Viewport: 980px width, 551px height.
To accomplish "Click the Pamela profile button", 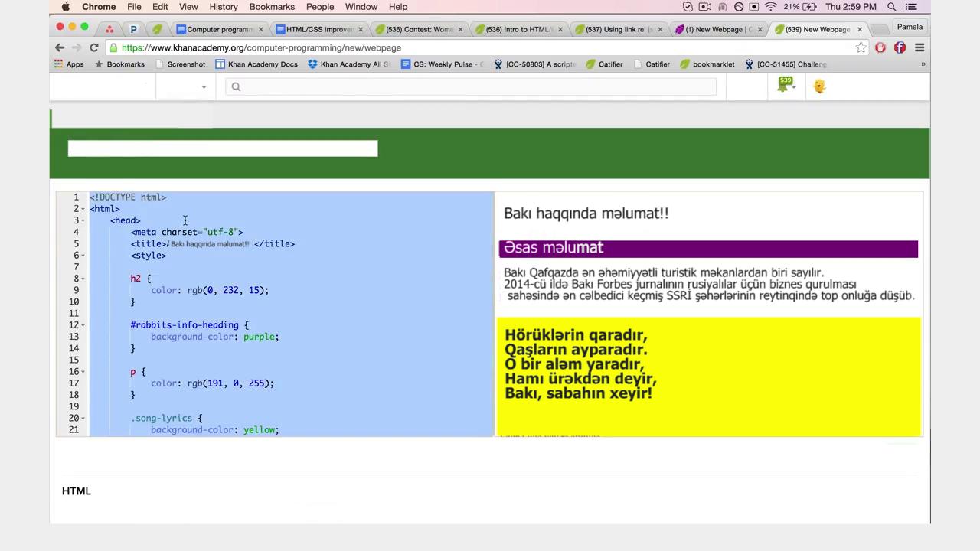I will coord(910,27).
